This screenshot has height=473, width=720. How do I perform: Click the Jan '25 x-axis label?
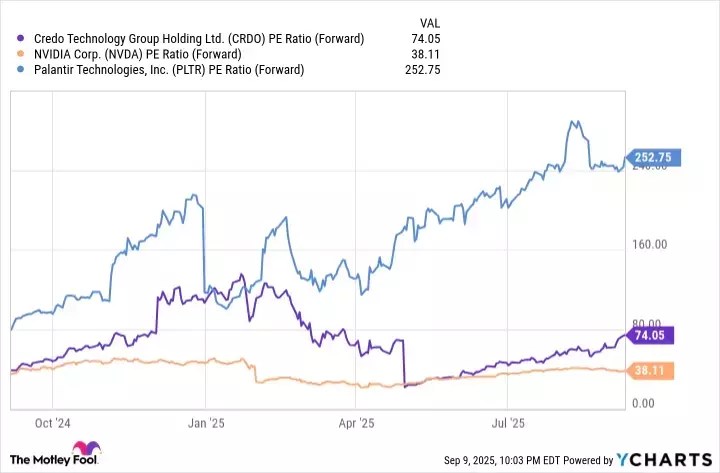pyautogui.click(x=206, y=423)
